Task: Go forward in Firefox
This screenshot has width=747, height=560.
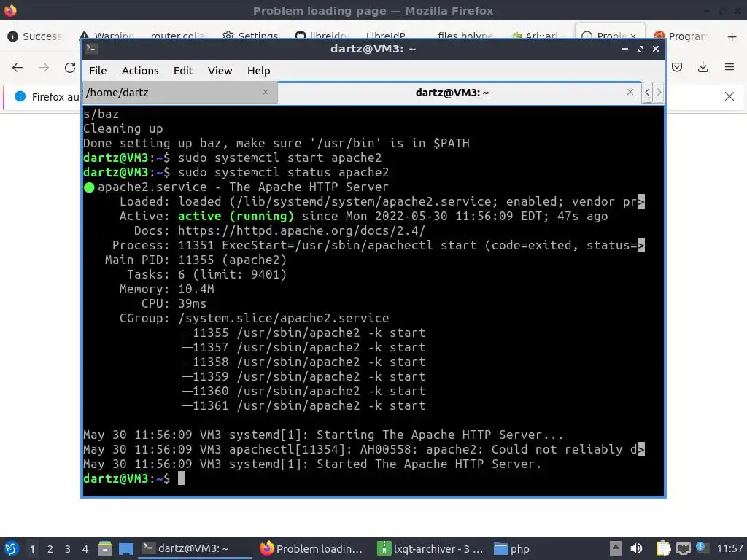Action: coord(44,68)
